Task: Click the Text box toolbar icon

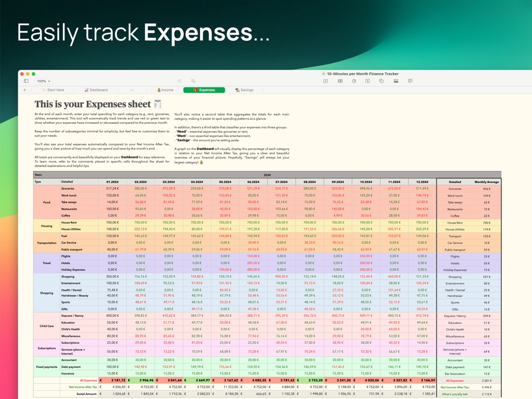Action: coord(367,81)
